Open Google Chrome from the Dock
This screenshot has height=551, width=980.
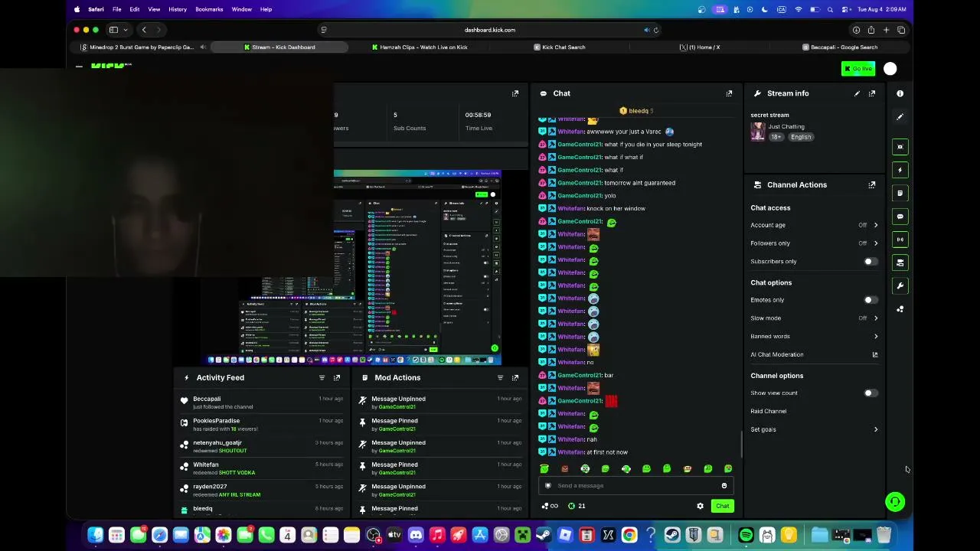pos(629,535)
